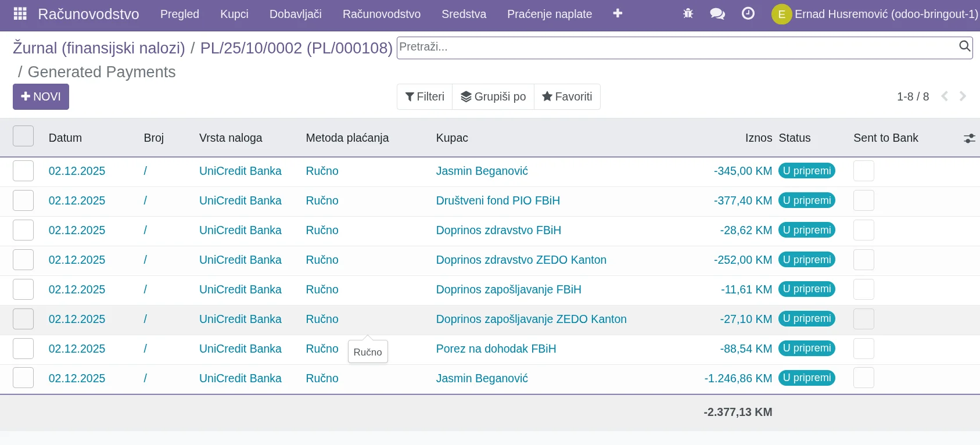980x445 pixels.
Task: Open the Praćenje naplate menu
Action: 549,14
